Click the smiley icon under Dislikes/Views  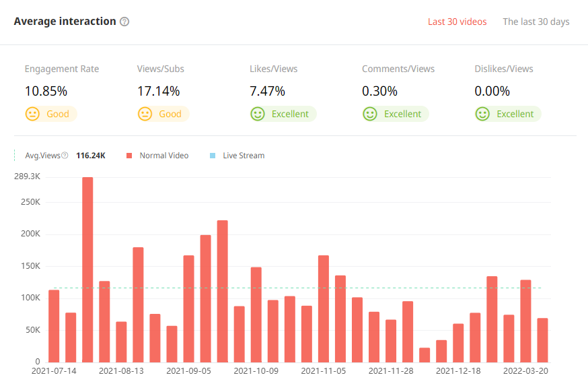pos(482,114)
